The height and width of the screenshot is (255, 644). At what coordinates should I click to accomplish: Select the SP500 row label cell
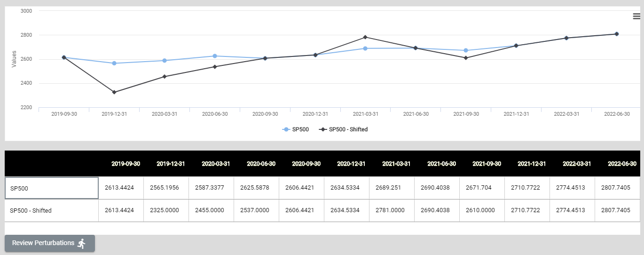52,188
